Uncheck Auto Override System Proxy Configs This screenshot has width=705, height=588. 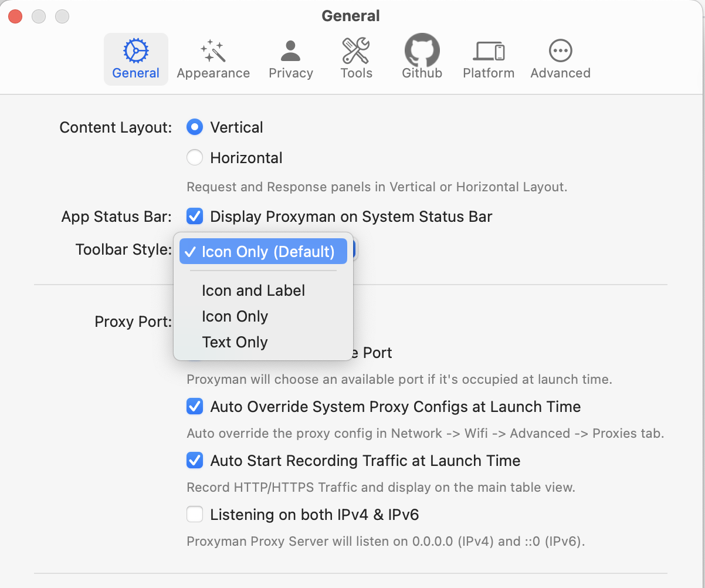coord(194,406)
